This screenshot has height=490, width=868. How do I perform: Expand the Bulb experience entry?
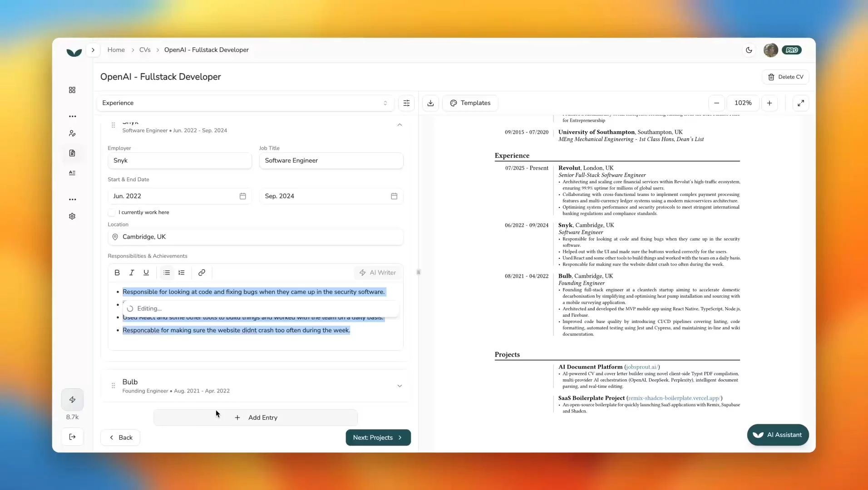(399, 386)
